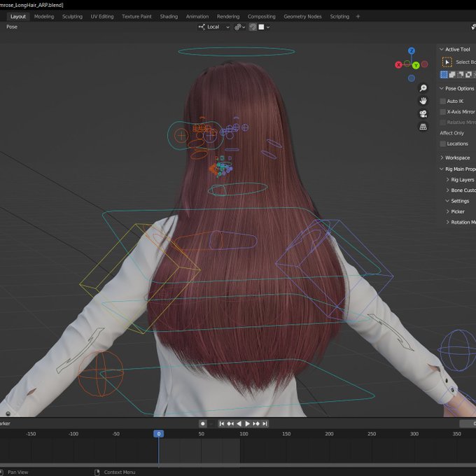Choose the Subtract selection mode icon
The width and height of the screenshot is (476, 476).
point(461,75)
